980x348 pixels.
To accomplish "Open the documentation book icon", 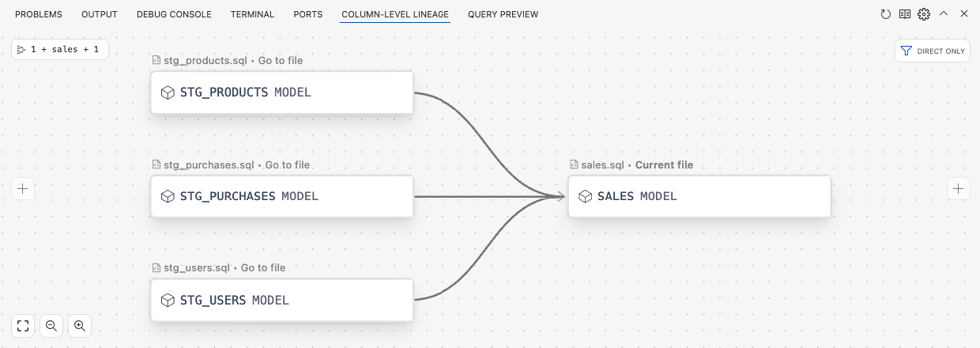I will coord(905,14).
